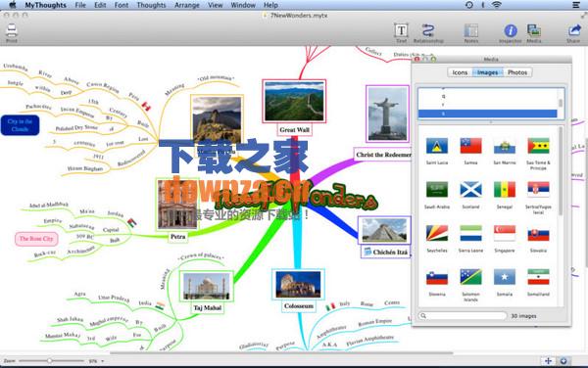The image size is (588, 368).
Task: Pick the Sao Tome & Principe flag
Action: coord(538,146)
